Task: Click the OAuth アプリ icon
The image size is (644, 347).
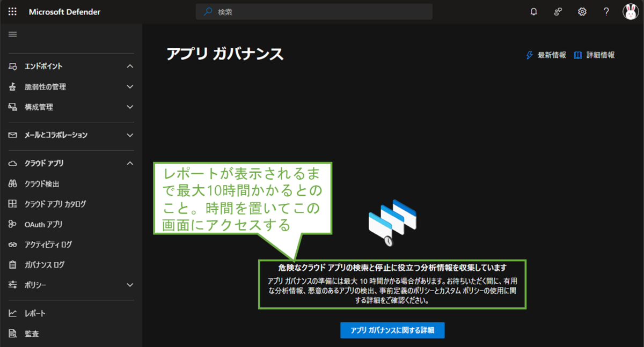Action: coord(13,225)
